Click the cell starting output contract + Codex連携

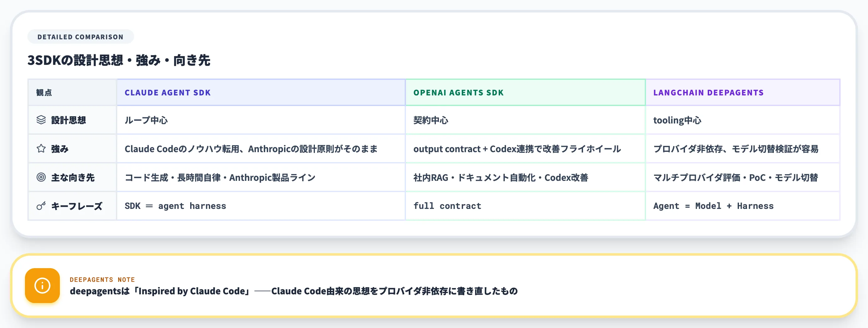pos(525,149)
